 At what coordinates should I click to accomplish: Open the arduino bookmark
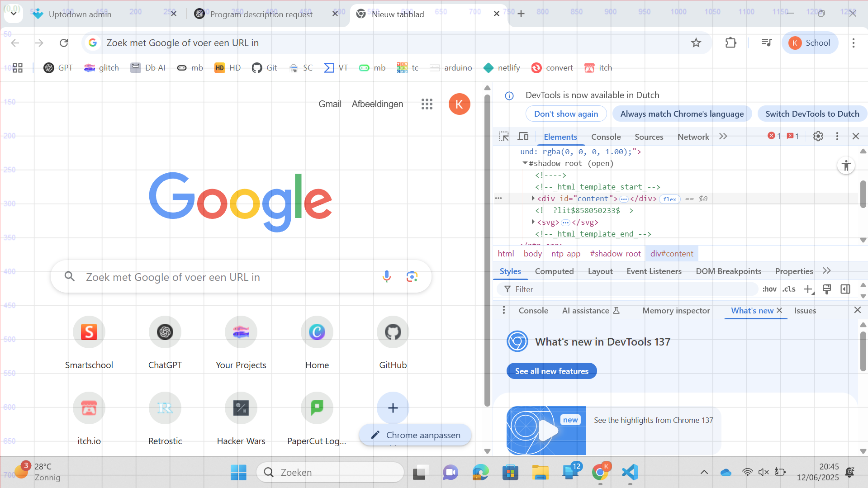[451, 68]
